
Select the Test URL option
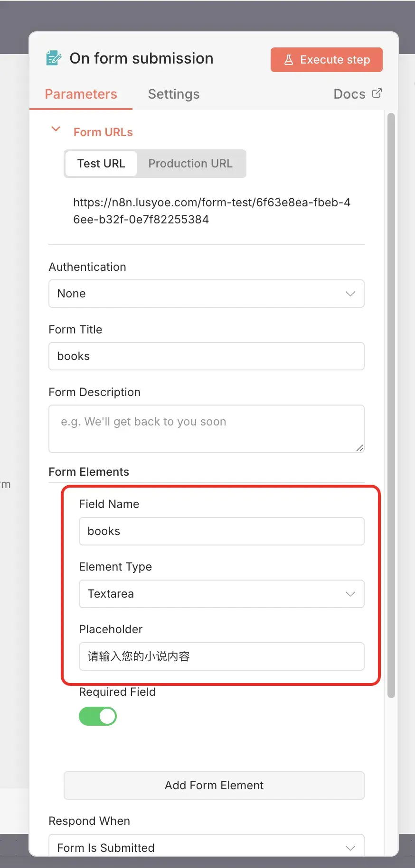pyautogui.click(x=101, y=164)
